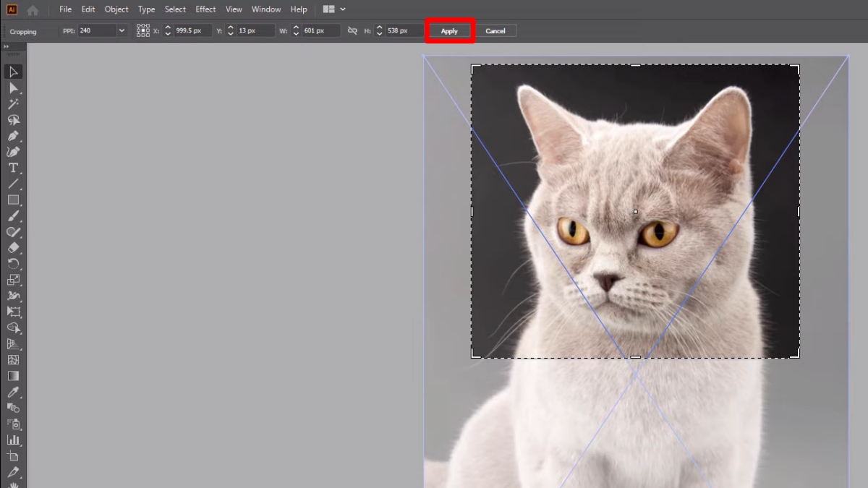Screen dimensions: 868x488
Task: Open the Edit menu
Action: (x=88, y=9)
